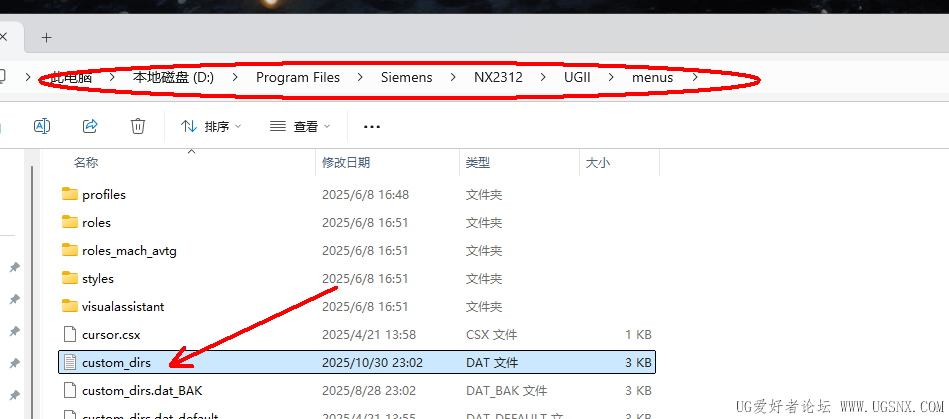Click the DAT 文件 type of custom_dirs
Screen dimensions: 949x419
[x=492, y=363]
